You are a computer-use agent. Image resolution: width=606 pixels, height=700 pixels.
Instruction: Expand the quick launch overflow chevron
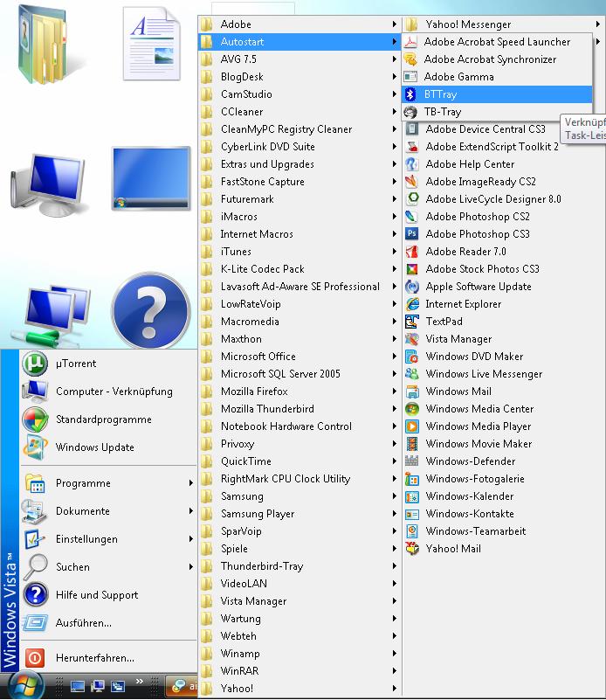coord(140,682)
